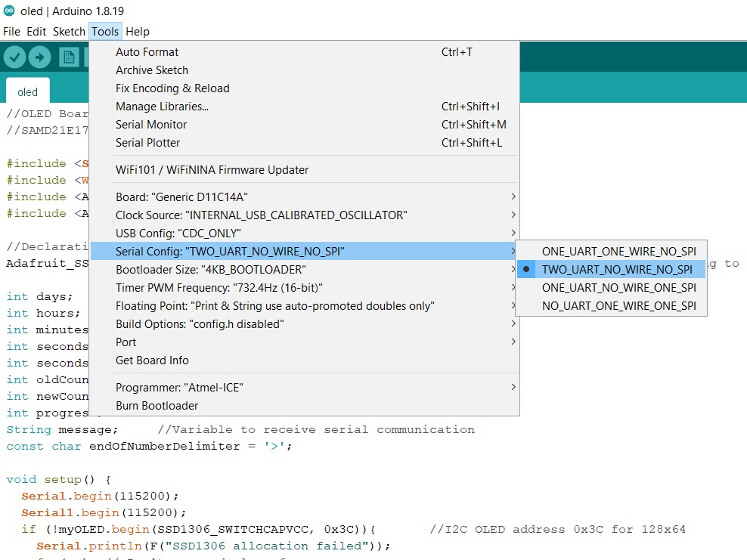Choose TWO_UART_NO_WIRE_NO_SPI option

pos(616,269)
